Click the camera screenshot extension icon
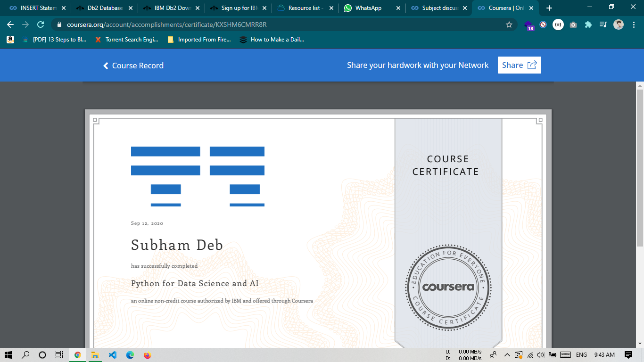 [x=573, y=25]
